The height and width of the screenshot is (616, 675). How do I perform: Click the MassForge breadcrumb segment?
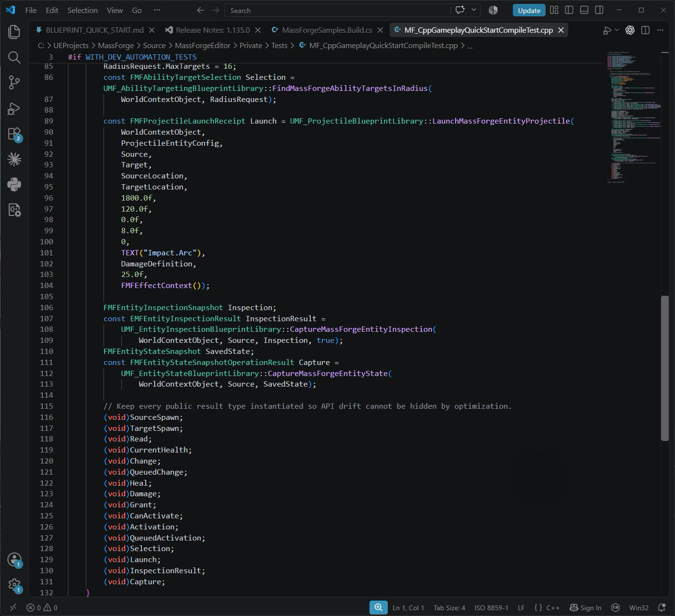[x=116, y=46]
